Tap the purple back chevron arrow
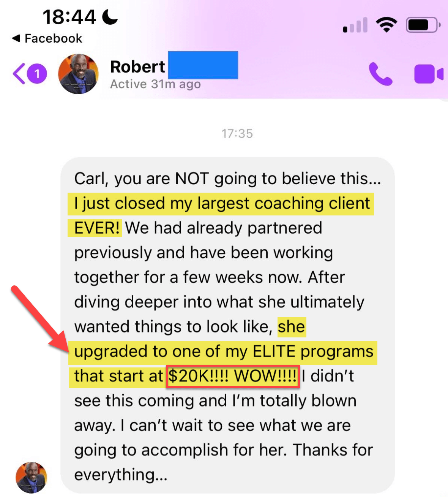 click(x=19, y=73)
